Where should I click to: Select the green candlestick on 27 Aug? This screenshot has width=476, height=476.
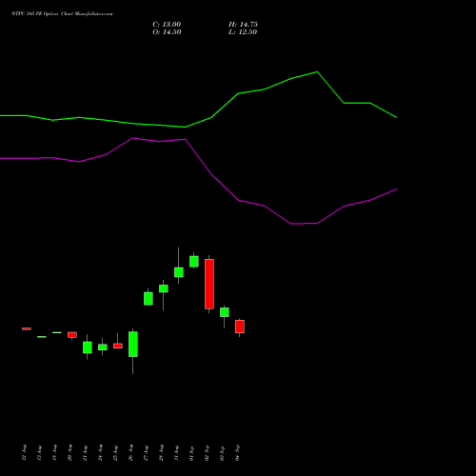149,299
